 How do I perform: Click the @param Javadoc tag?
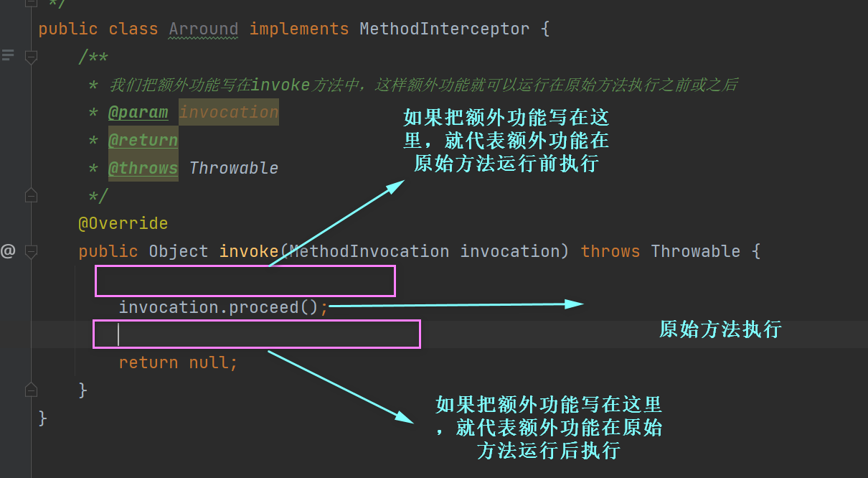138,113
